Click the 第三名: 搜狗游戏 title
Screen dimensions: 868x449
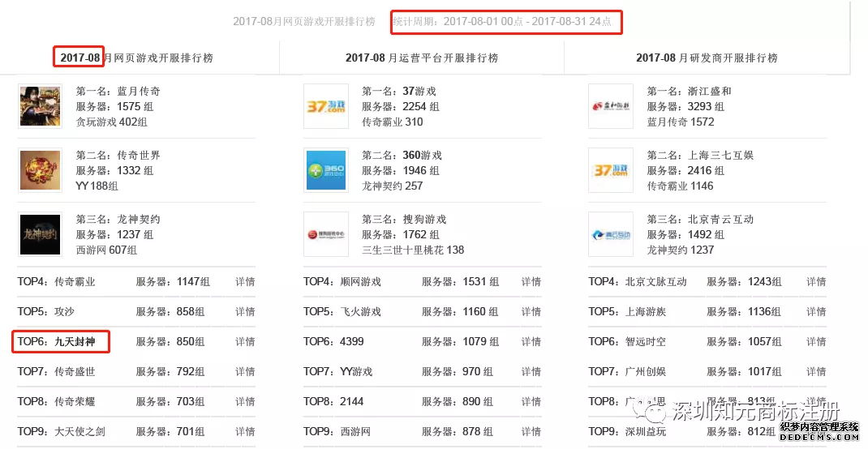click(404, 220)
